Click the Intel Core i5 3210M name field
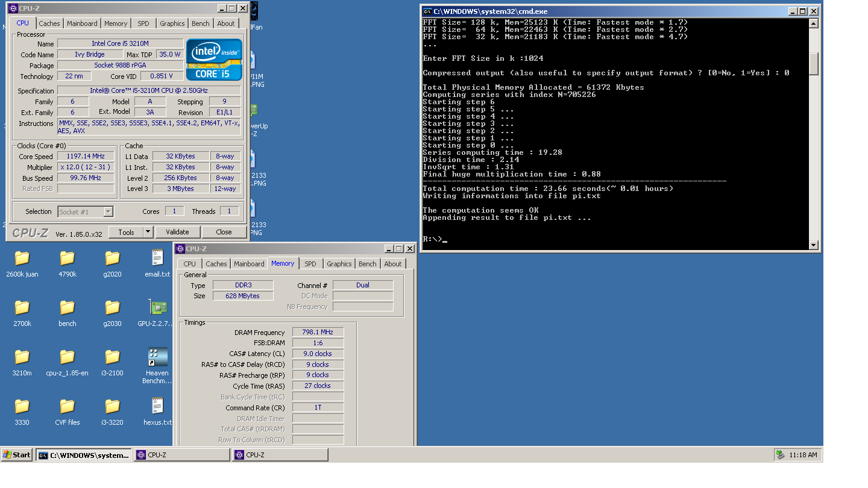This screenshot has width=868, height=488. pyautogui.click(x=121, y=43)
